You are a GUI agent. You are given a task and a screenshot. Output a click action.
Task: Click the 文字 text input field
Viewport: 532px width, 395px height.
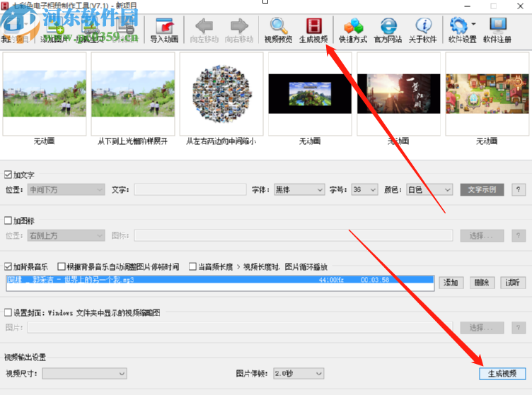coord(190,189)
